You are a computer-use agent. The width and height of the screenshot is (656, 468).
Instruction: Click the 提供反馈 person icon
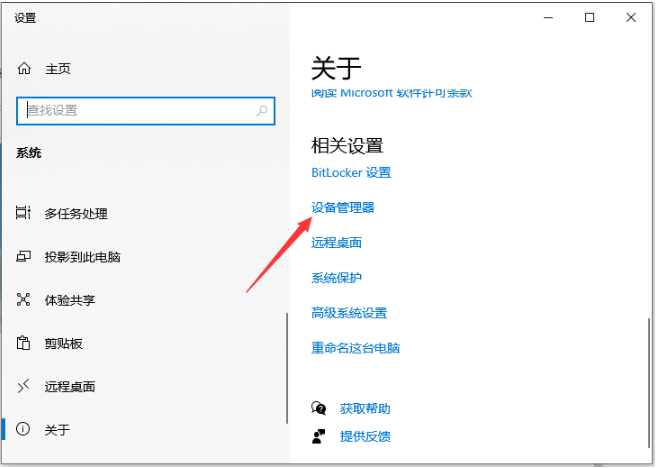(x=319, y=436)
